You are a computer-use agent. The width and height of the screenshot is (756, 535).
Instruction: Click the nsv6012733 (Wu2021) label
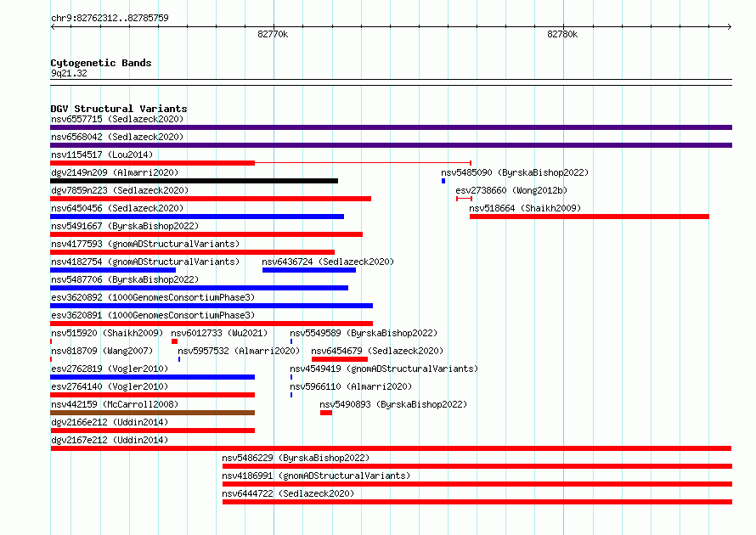point(219,333)
